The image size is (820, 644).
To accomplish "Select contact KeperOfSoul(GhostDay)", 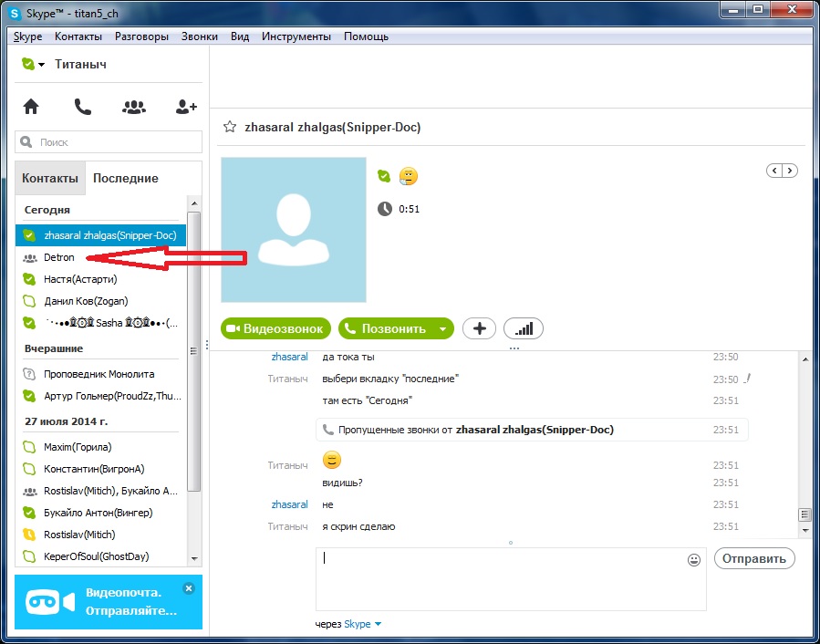I will click(101, 556).
